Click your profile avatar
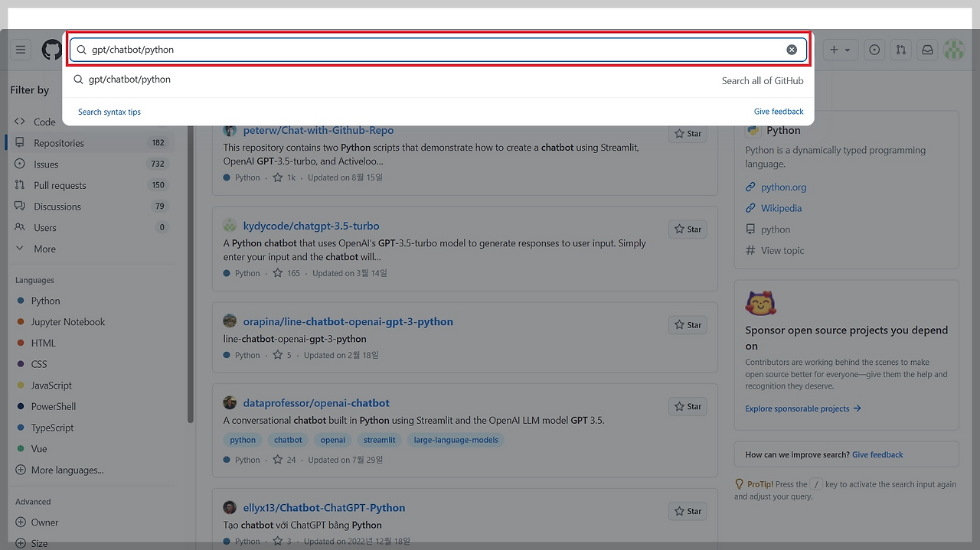Viewport: 980px width, 550px height. click(x=954, y=49)
